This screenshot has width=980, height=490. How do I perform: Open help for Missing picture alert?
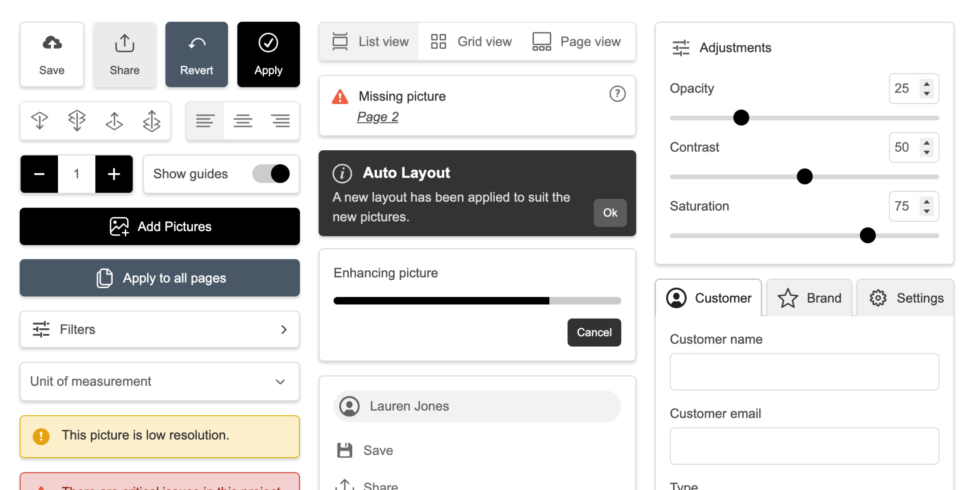(x=617, y=94)
